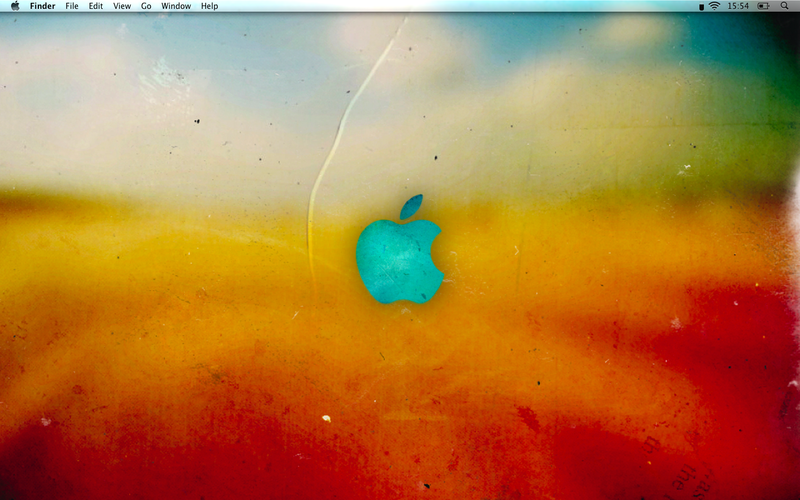Open the View menu

click(x=122, y=6)
